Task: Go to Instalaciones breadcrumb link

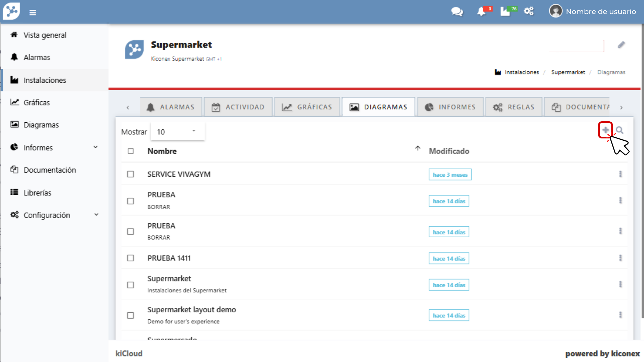Action: 521,72
